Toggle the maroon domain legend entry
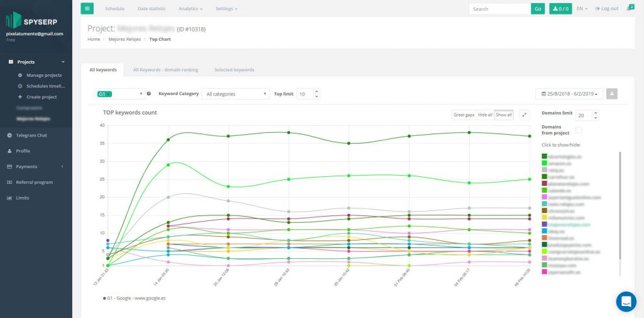 [565, 183]
